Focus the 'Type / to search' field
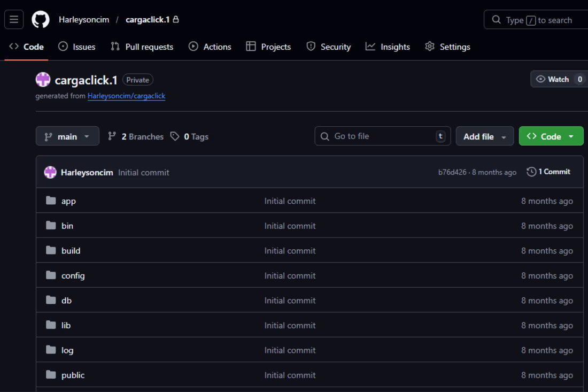588x392 pixels. click(537, 19)
